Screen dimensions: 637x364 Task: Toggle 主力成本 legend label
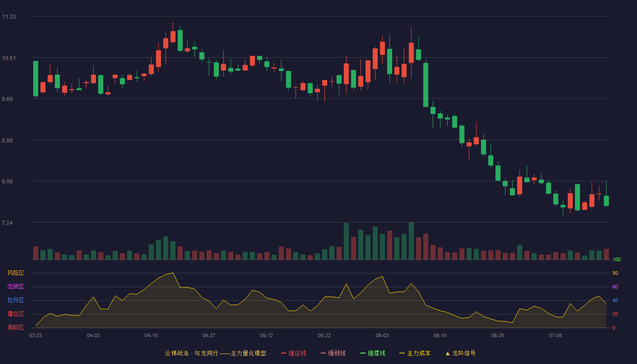[x=419, y=353]
